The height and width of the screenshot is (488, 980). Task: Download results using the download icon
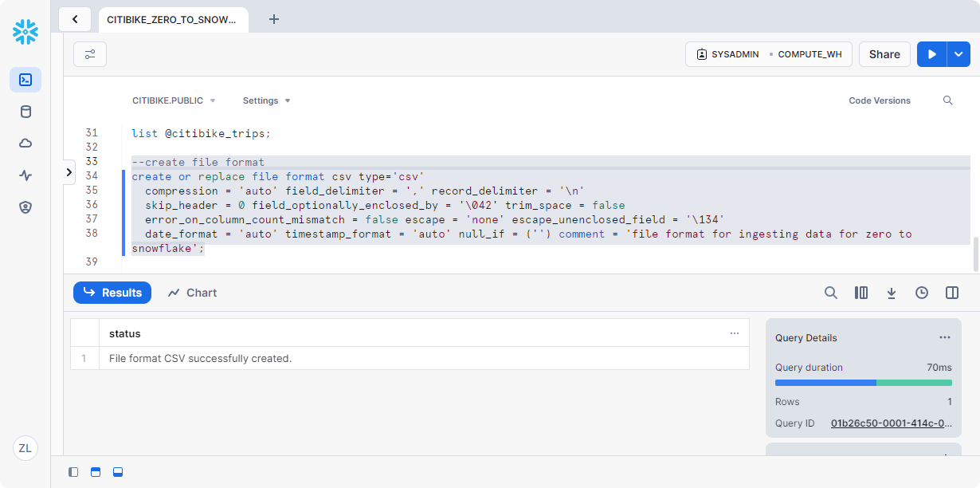click(x=892, y=293)
